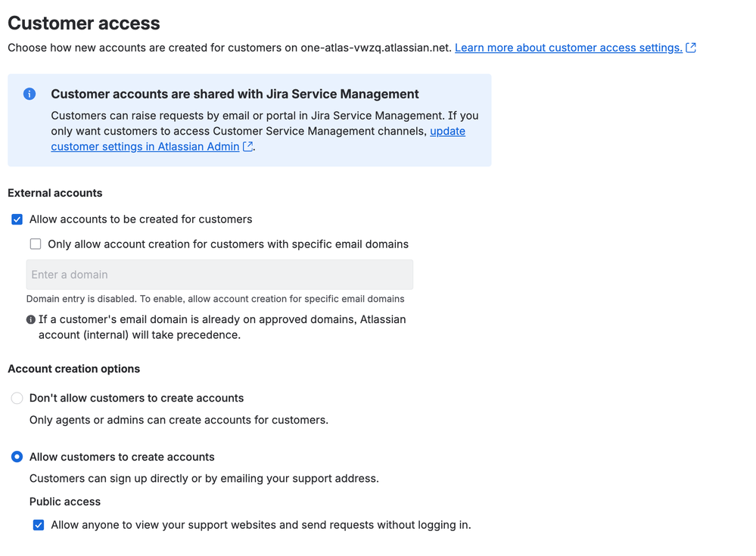Click external link icon after access settings link

click(691, 48)
